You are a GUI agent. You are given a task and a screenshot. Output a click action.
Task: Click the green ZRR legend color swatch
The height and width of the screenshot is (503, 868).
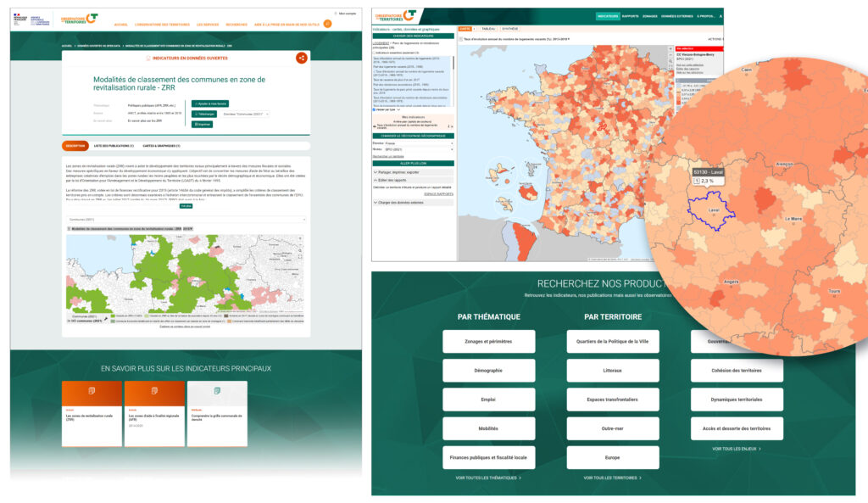coord(114,314)
